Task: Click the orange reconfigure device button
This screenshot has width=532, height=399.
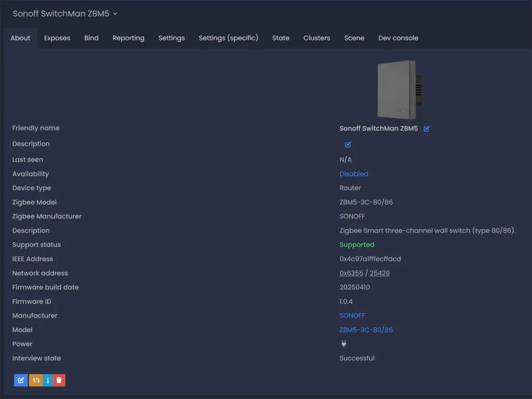Action: click(x=36, y=380)
